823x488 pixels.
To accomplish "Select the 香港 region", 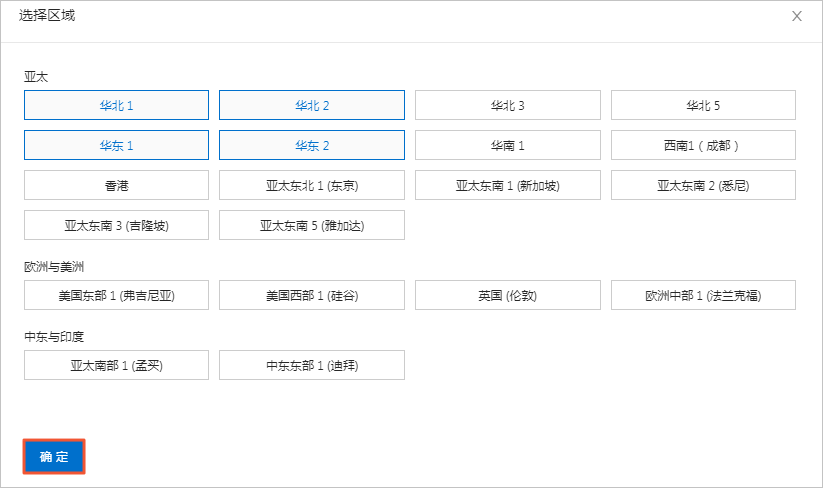I will tap(117, 185).
